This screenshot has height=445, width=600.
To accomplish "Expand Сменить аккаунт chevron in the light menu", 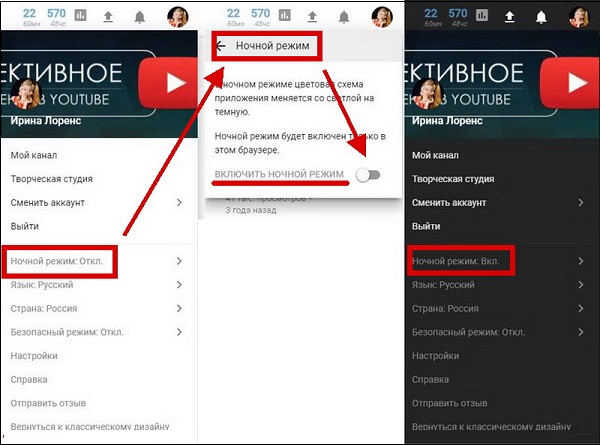I will coord(179,202).
